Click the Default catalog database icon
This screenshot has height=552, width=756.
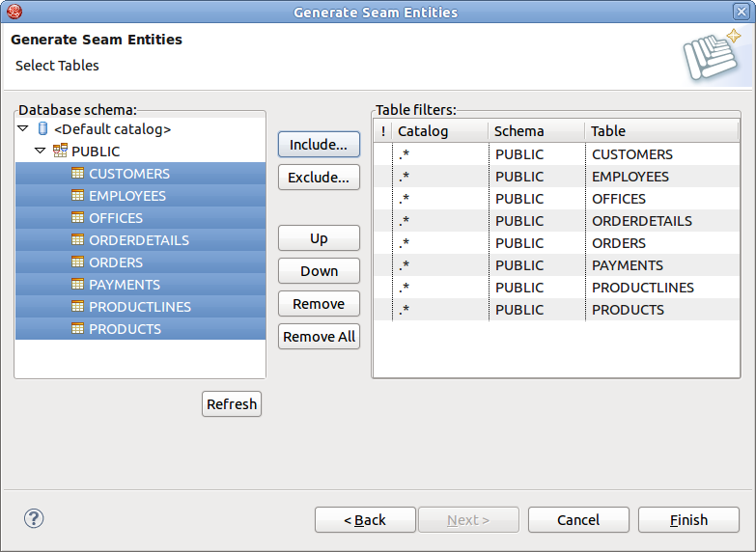click(42, 128)
